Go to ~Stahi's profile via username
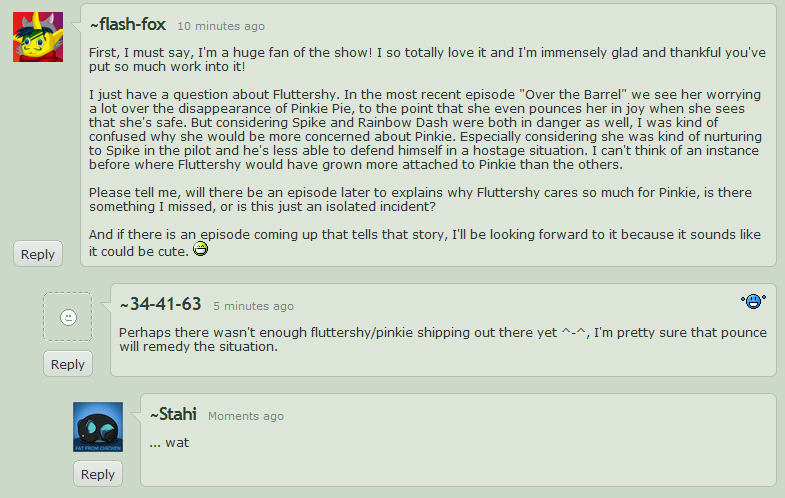785x498 pixels. pos(172,414)
